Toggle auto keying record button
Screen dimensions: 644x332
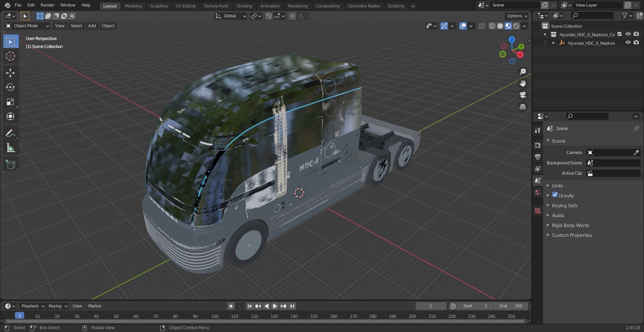(x=231, y=306)
